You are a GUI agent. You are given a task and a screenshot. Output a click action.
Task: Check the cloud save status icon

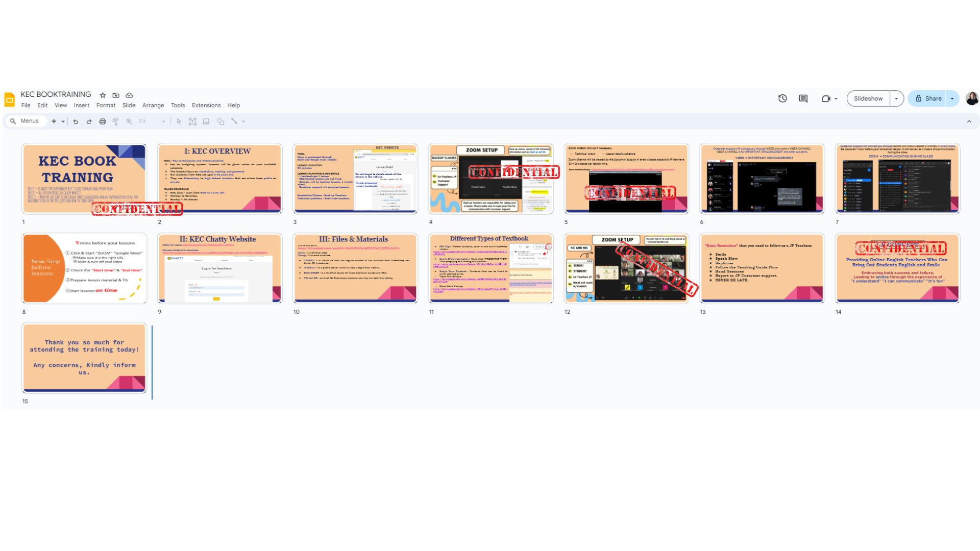point(129,95)
